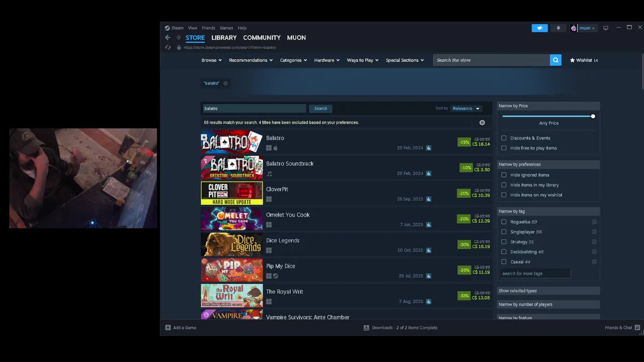Image resolution: width=644 pixels, height=362 pixels.
Task: Open the Special Sections dropdown
Action: (405, 60)
